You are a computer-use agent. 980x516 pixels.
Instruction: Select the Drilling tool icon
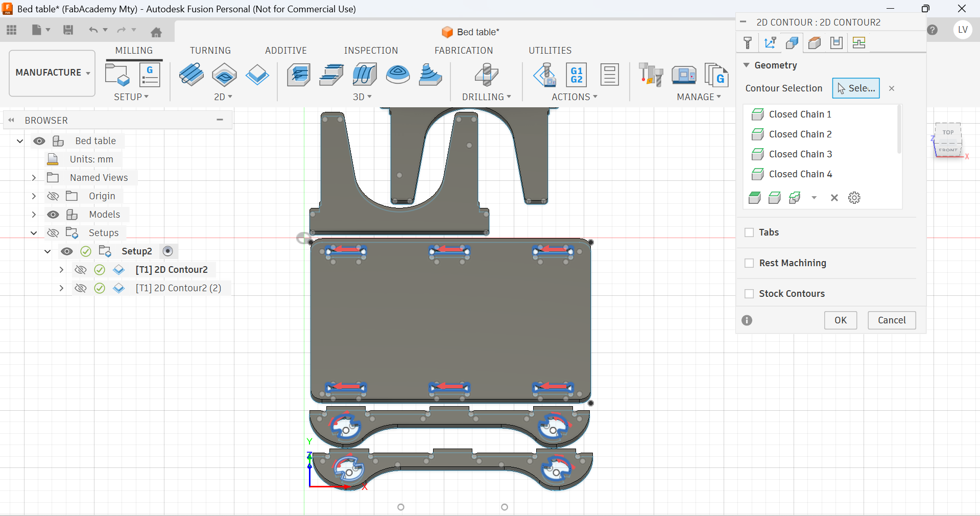tap(486, 75)
